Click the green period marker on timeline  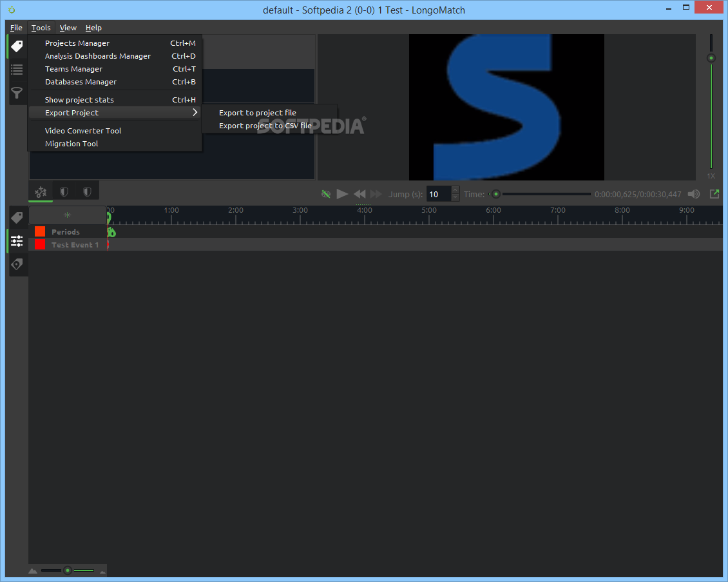111,232
